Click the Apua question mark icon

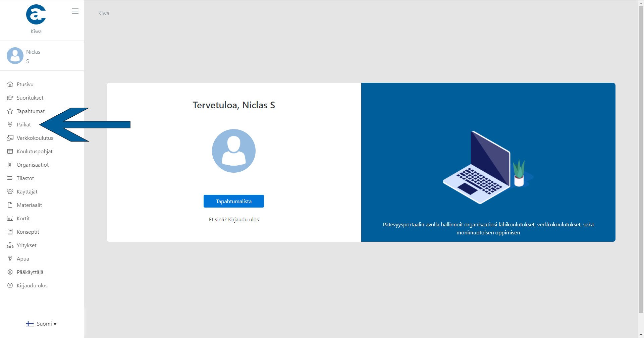coord(10,259)
